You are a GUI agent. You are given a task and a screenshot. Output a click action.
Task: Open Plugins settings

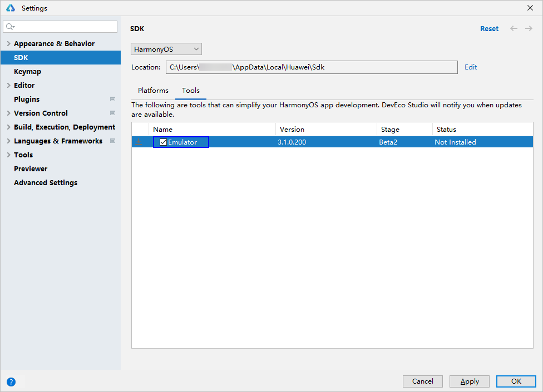27,100
